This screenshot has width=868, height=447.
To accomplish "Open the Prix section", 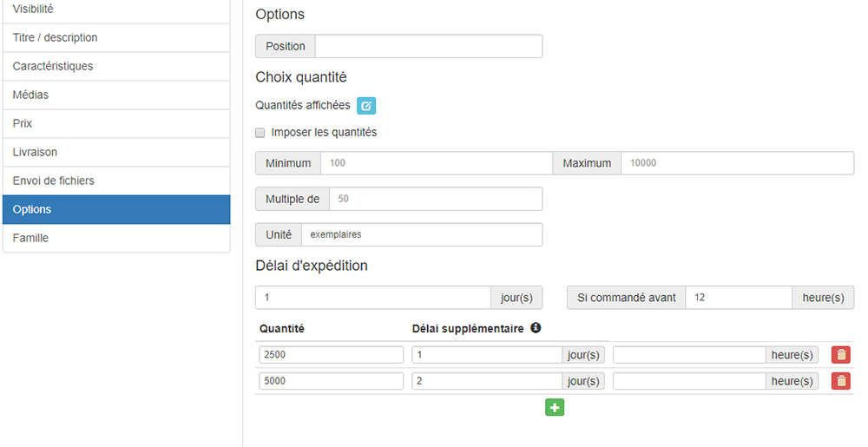I will 116,124.
